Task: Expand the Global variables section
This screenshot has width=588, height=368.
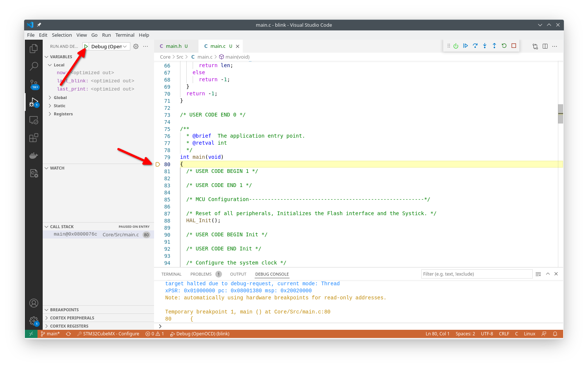Action: pos(60,98)
